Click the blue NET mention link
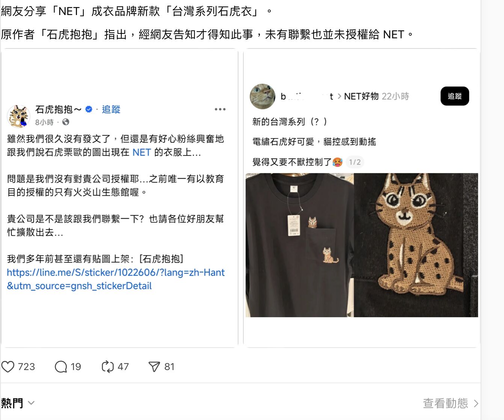Image resolution: width=504 pixels, height=420 pixels. (x=142, y=152)
